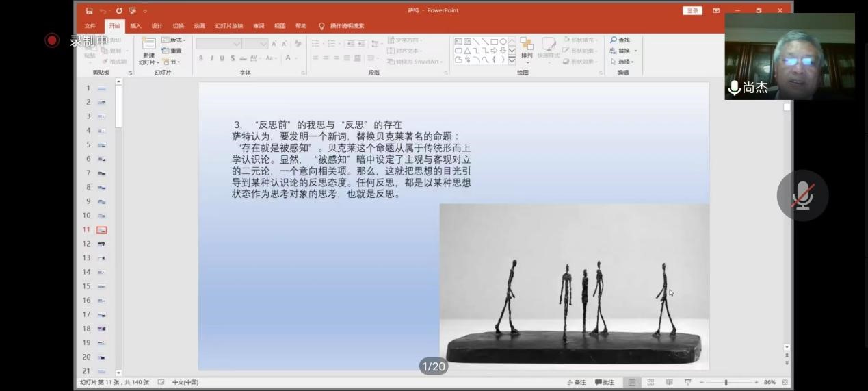
Task: Open the Insert (插入) ribbon tab
Action: pos(135,26)
